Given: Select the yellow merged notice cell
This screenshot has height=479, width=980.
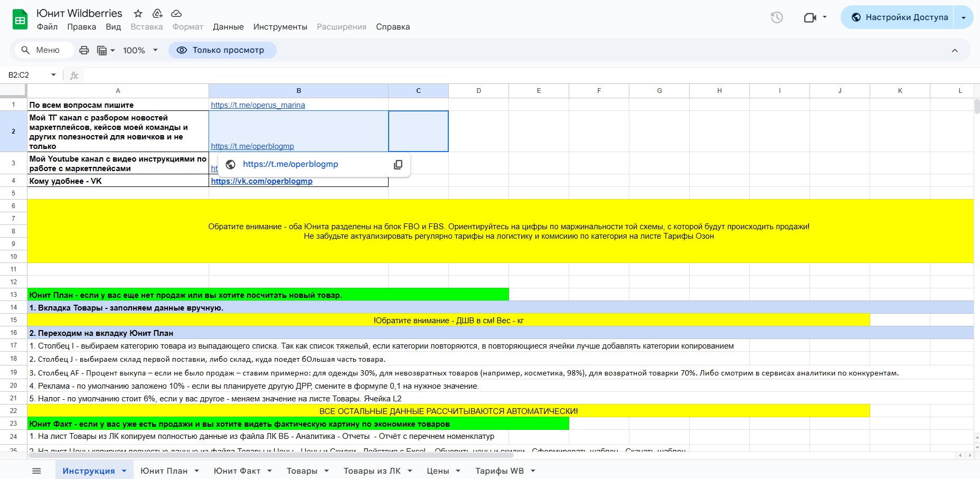Looking at the screenshot, I should 500,231.
